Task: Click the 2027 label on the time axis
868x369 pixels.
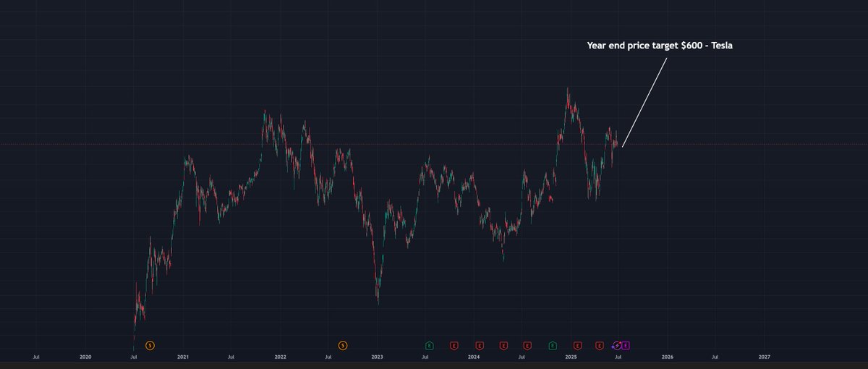Action: click(x=764, y=357)
